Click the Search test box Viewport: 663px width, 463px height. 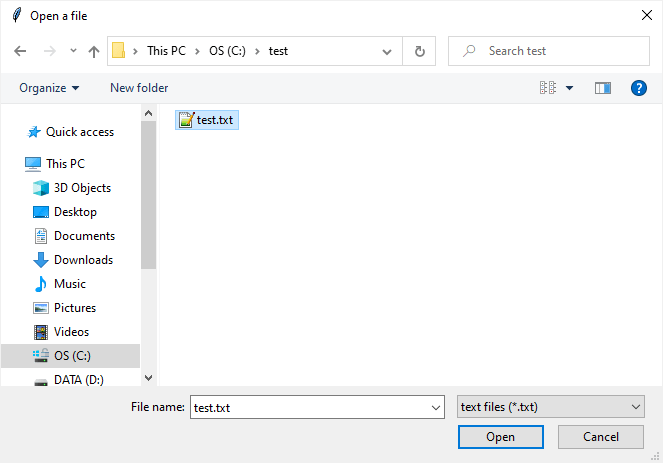(549, 51)
